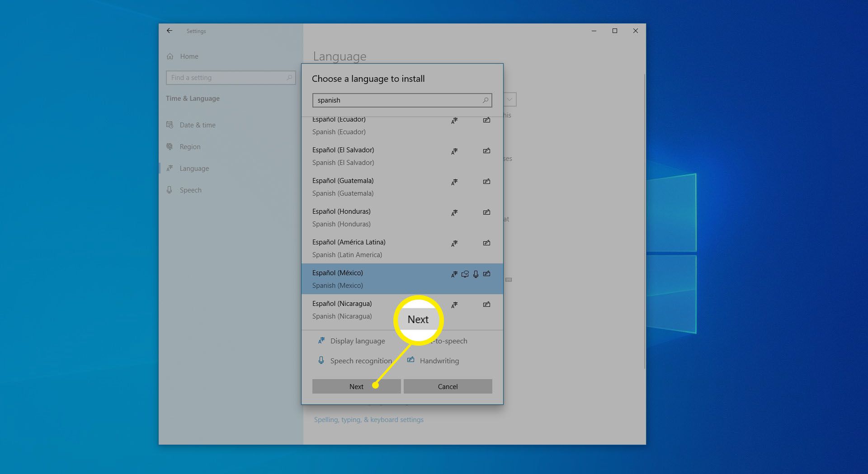Click handwriting icon for Honduras row

[486, 212]
